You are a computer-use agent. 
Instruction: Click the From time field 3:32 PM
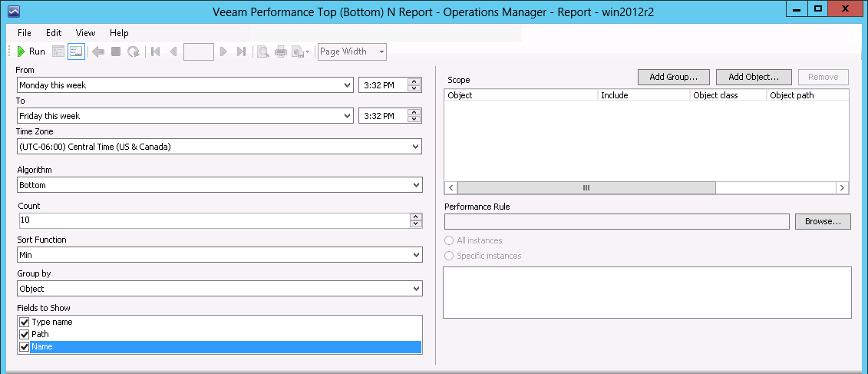click(383, 85)
